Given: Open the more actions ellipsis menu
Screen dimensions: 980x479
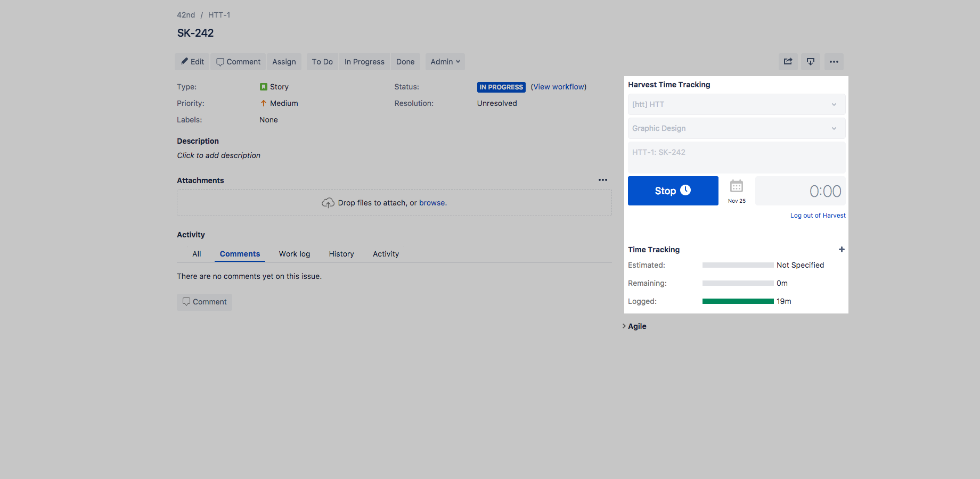Looking at the screenshot, I should pos(834,61).
